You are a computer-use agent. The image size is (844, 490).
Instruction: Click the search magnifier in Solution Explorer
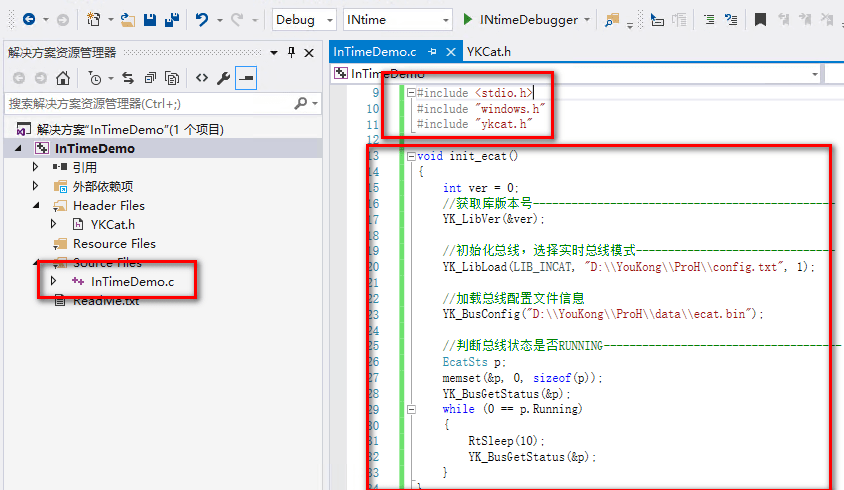pos(301,103)
